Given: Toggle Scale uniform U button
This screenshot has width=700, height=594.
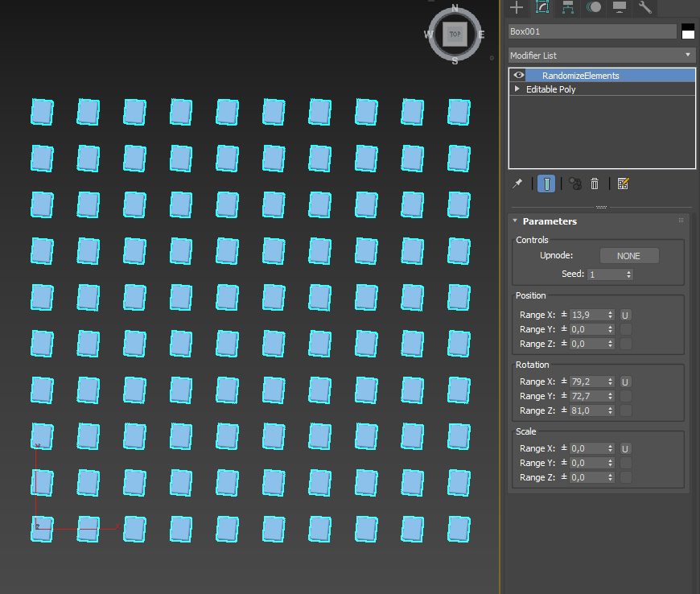Looking at the screenshot, I should (625, 448).
